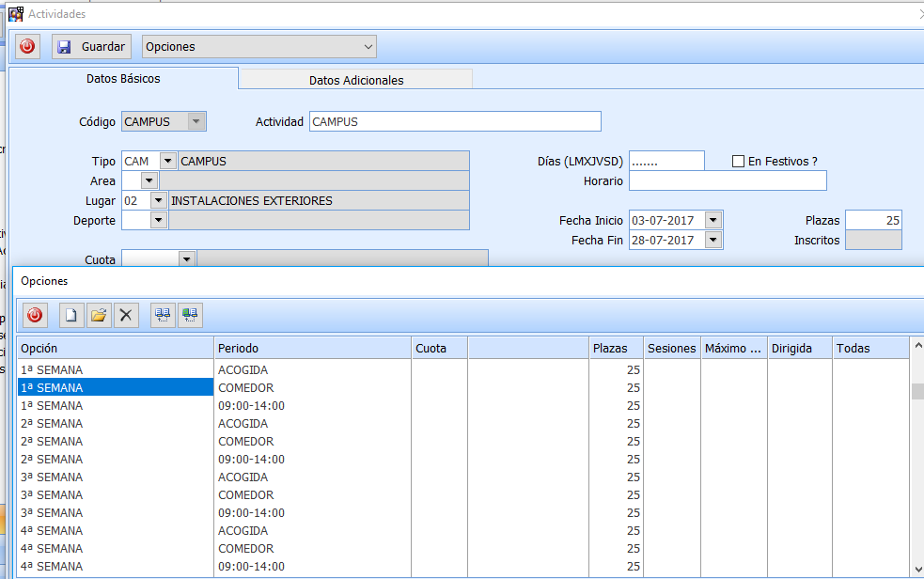Open the Tipo CAM dropdown
The image size is (924, 579).
point(167,162)
